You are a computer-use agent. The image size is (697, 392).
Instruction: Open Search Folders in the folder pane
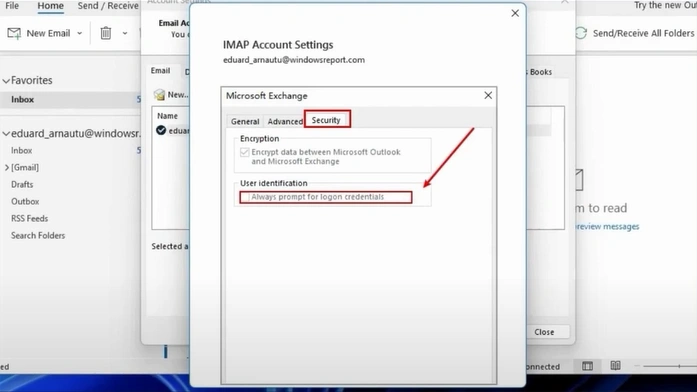[x=38, y=236]
